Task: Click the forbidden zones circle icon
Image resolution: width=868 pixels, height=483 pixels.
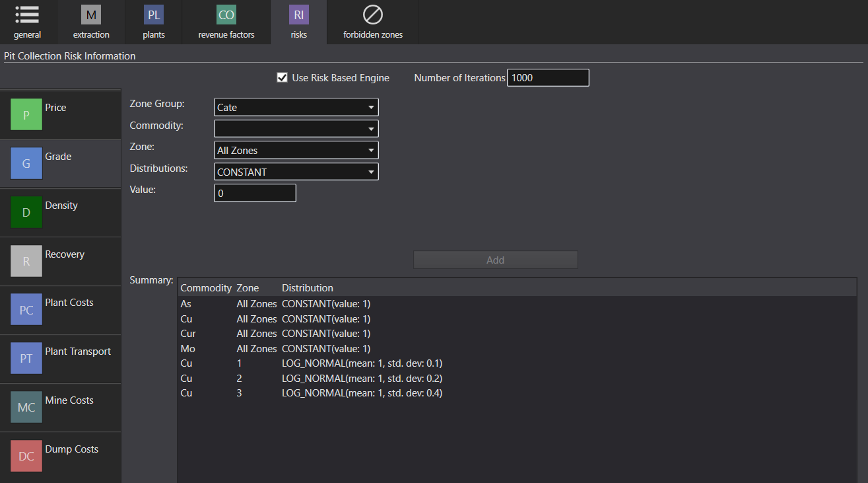Action: [373, 15]
